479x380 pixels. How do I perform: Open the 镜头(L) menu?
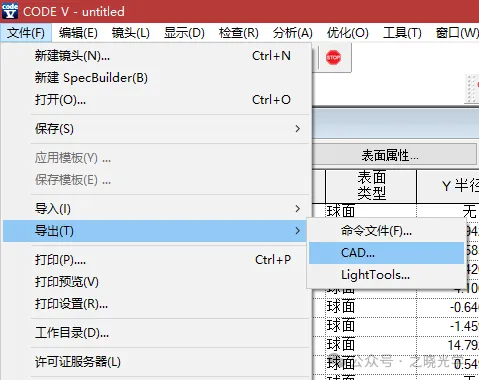point(130,33)
